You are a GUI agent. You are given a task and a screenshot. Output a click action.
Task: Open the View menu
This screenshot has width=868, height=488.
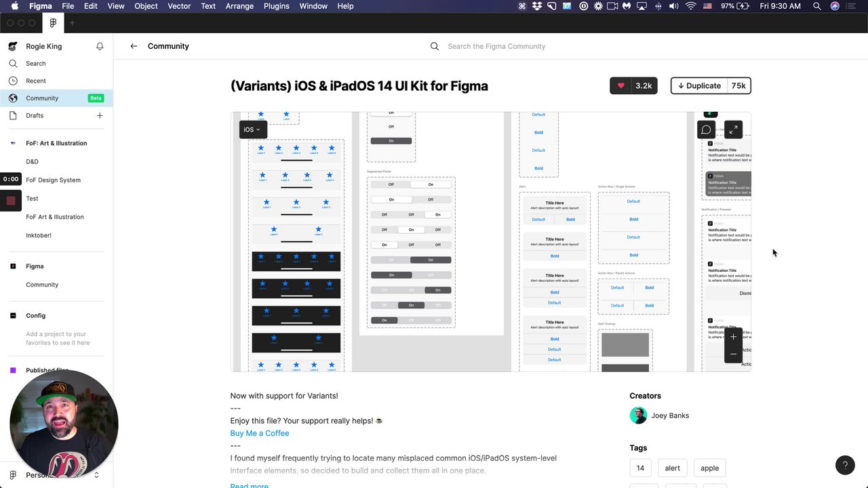[116, 6]
